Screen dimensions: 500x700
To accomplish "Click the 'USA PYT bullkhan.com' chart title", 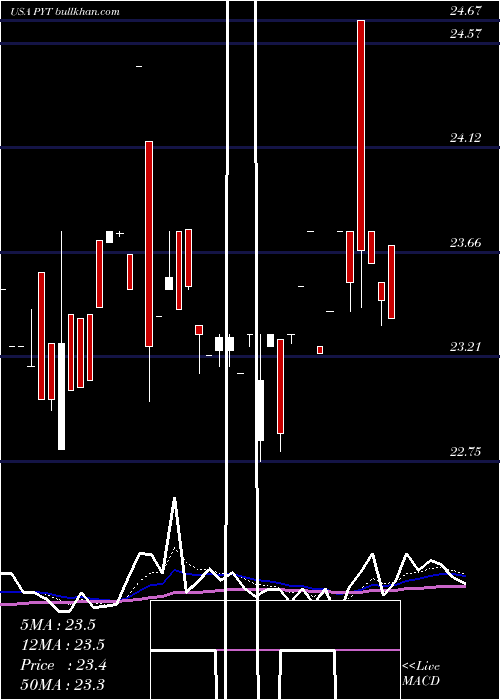I will tap(65, 11).
